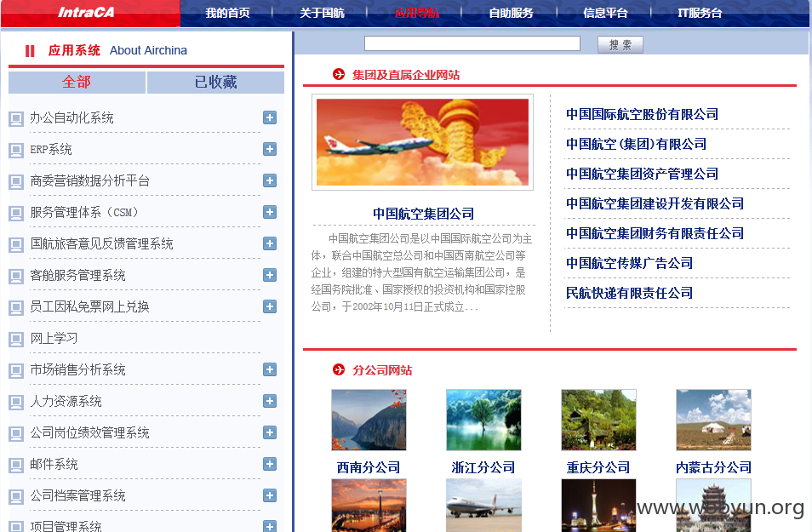
Task: Expand ERP系统 with its plus button
Action: [x=270, y=149]
